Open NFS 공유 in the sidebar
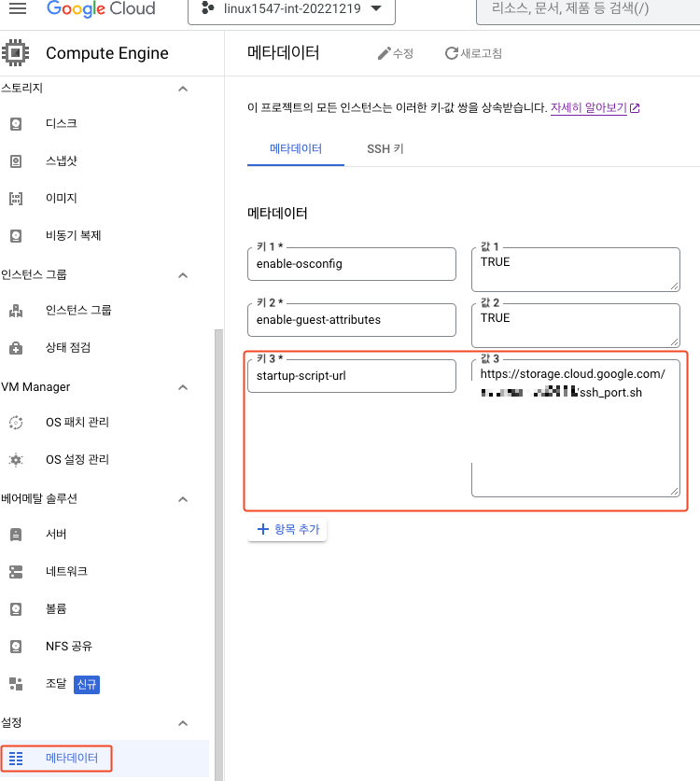Image resolution: width=700 pixels, height=781 pixels. [x=69, y=647]
